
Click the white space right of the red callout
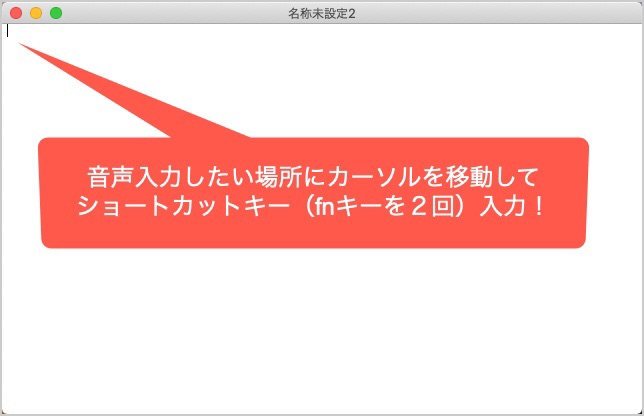[x=615, y=193]
